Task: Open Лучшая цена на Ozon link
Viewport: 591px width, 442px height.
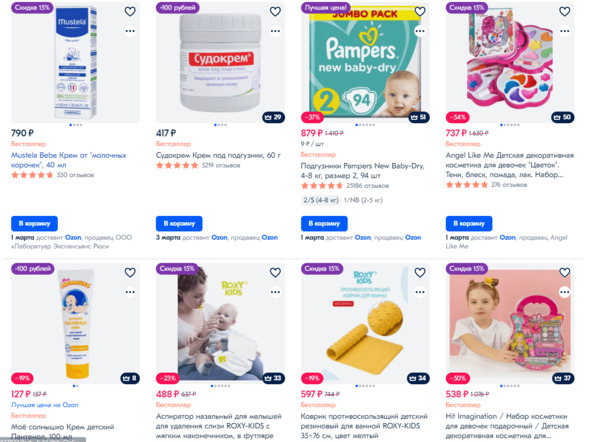Action: [x=44, y=405]
